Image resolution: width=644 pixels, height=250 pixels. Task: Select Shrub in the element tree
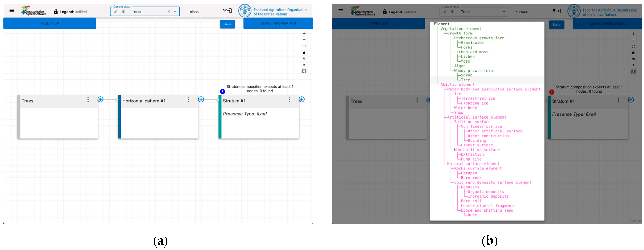click(467, 75)
